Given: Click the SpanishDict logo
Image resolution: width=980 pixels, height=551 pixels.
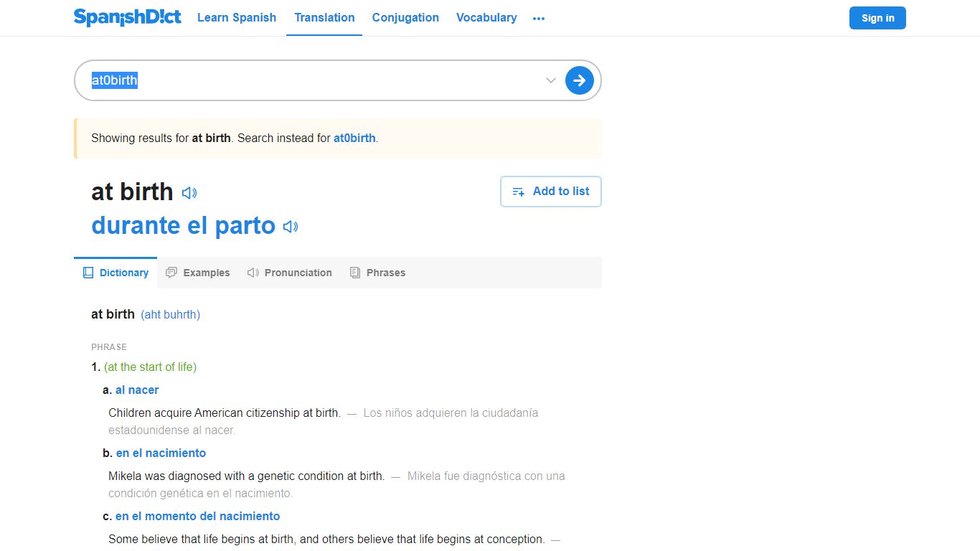Looking at the screenshot, I should tap(127, 17).
